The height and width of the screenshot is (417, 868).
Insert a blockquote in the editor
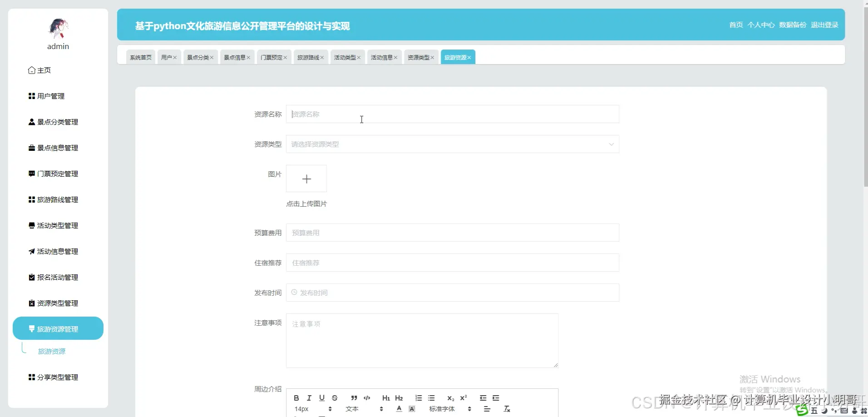click(x=354, y=398)
